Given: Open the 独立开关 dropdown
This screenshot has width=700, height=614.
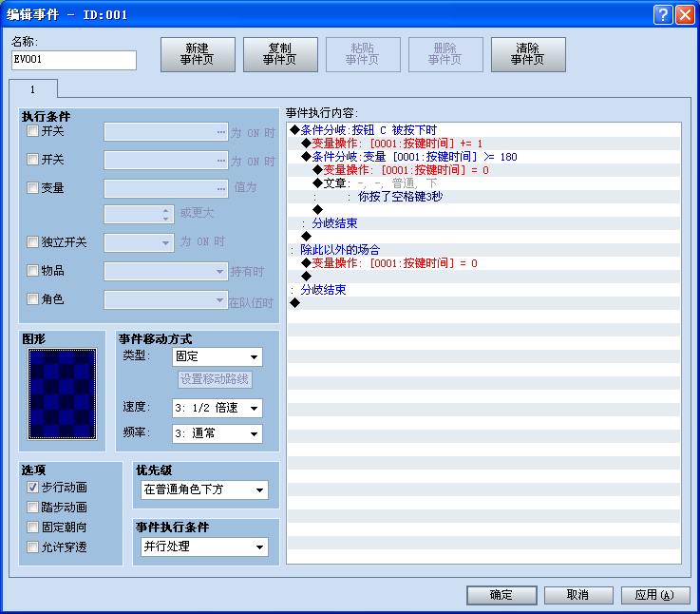Looking at the screenshot, I should click(x=139, y=242).
